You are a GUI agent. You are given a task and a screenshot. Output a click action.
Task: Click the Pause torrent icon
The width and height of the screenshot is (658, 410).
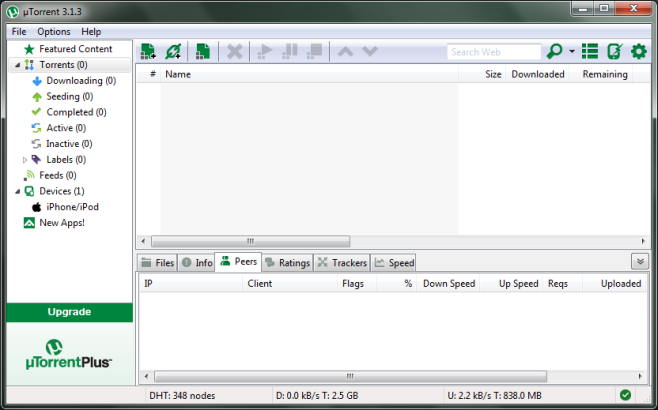coord(290,52)
